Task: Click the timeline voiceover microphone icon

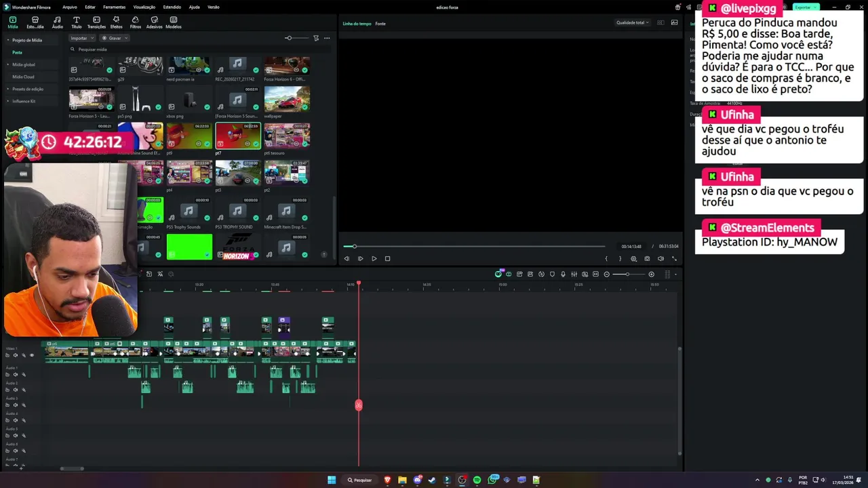Action: point(563,274)
